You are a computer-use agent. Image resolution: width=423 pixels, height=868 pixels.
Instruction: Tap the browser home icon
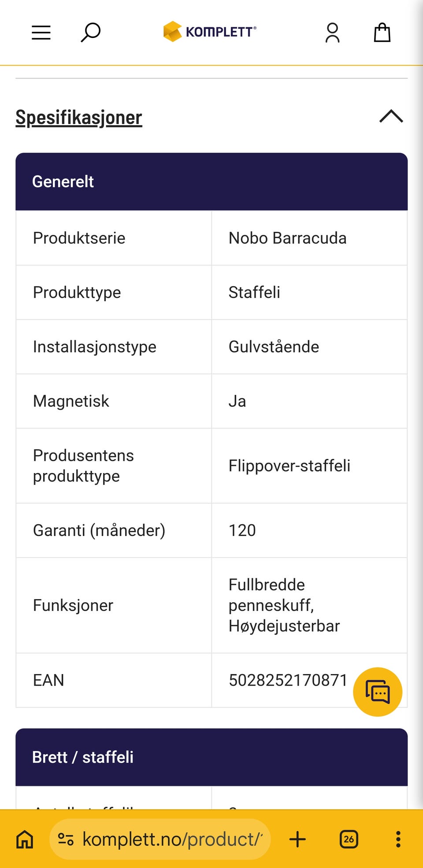[x=25, y=839]
